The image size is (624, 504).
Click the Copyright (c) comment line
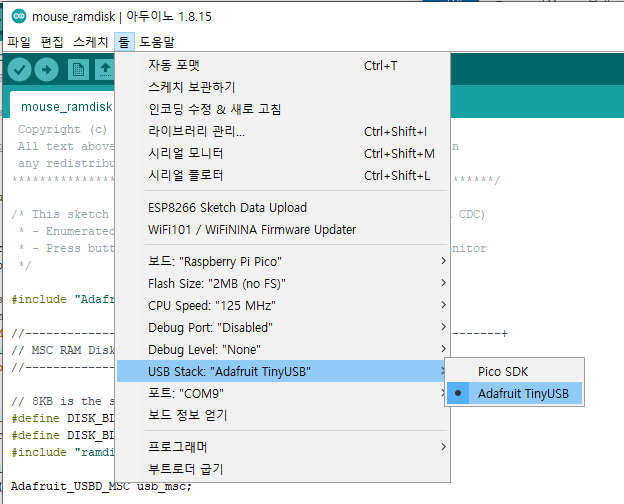click(62, 129)
